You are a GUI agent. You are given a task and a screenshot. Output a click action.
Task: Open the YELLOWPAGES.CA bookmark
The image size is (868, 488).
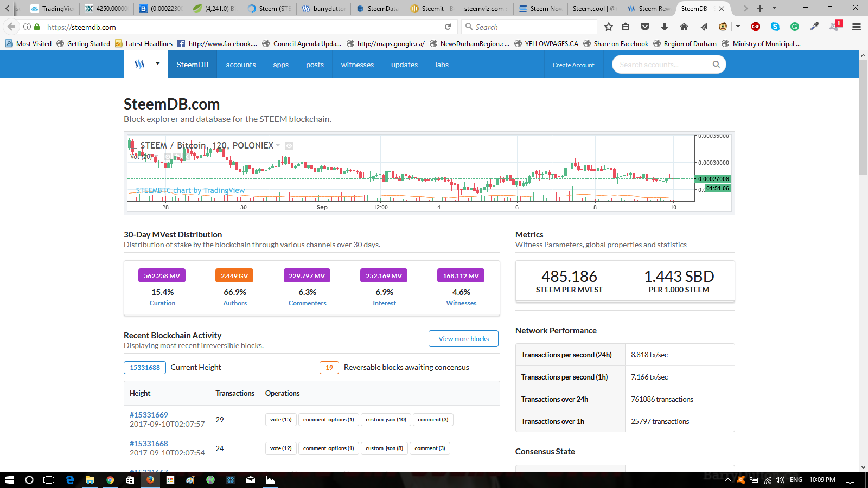tap(546, 43)
